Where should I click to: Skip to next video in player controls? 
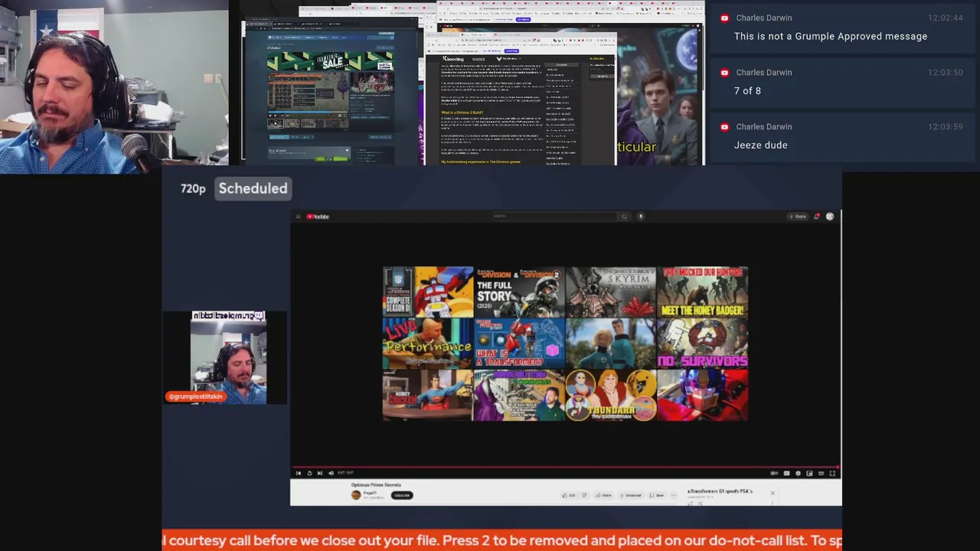(320, 473)
